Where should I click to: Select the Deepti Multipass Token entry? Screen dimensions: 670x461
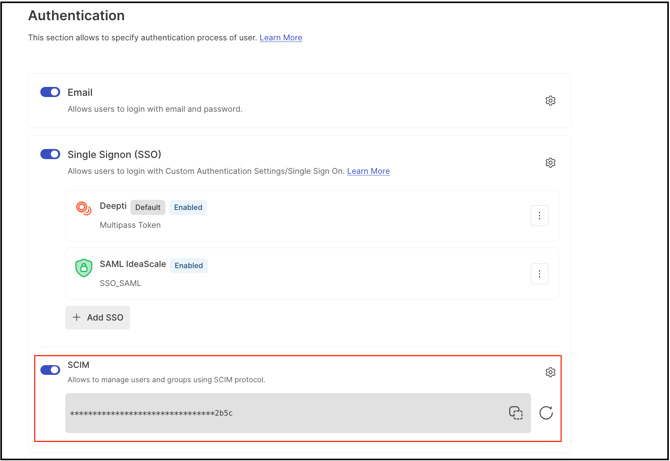click(312, 216)
